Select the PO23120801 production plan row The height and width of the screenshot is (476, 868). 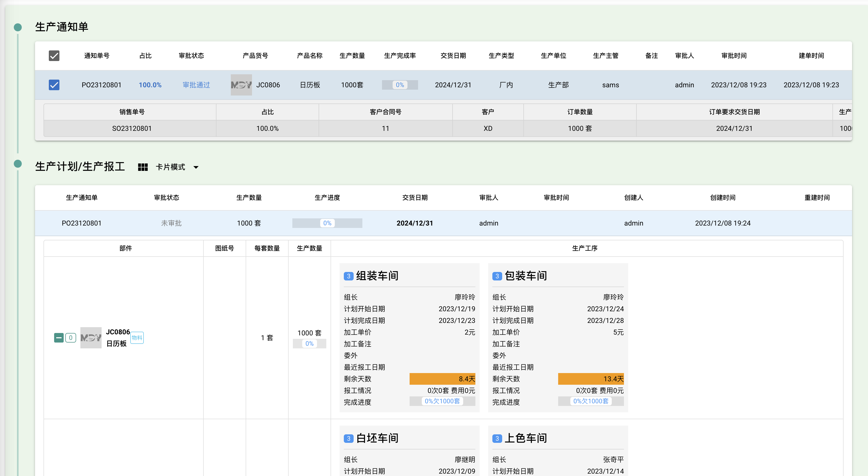[x=444, y=223]
